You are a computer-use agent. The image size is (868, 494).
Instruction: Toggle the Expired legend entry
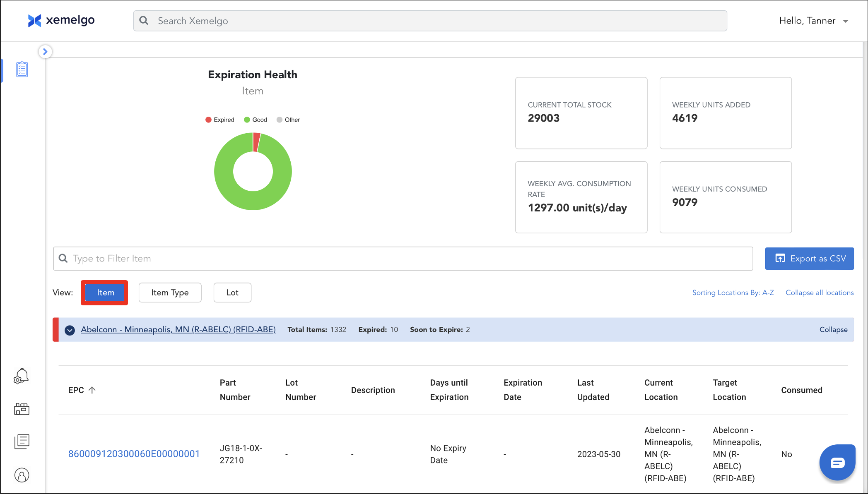pos(220,120)
